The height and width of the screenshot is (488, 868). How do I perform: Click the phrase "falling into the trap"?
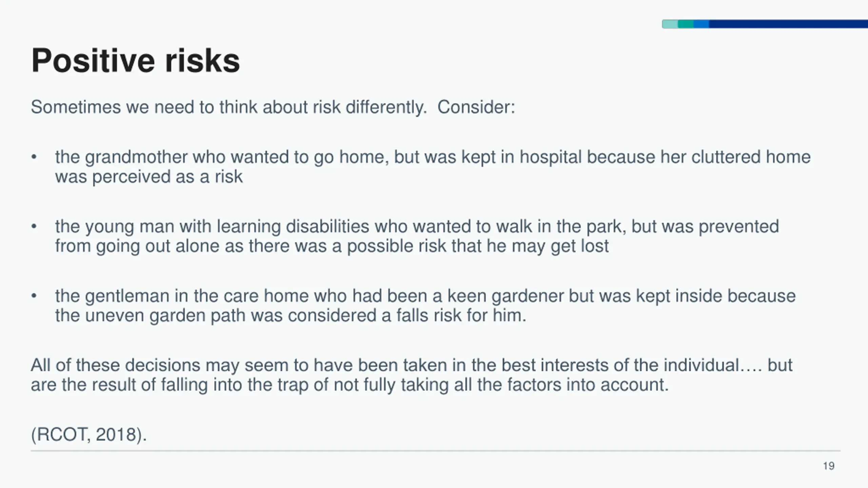tap(235, 385)
